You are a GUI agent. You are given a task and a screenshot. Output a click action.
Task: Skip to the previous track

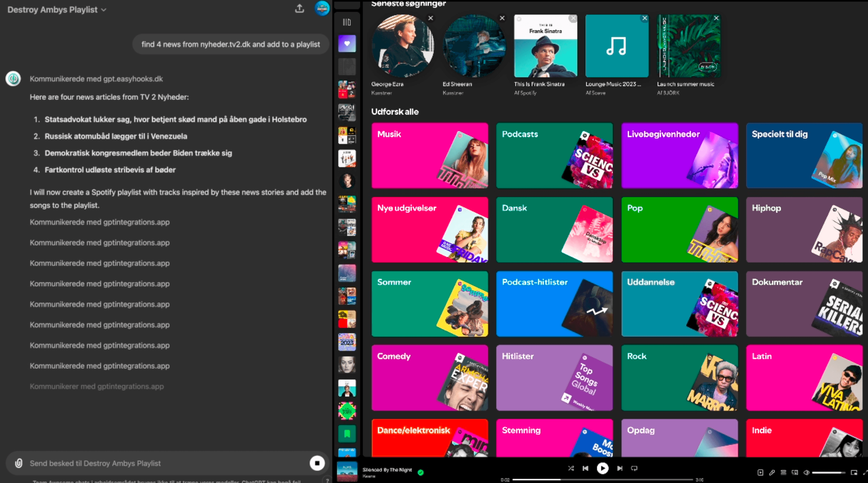(586, 468)
